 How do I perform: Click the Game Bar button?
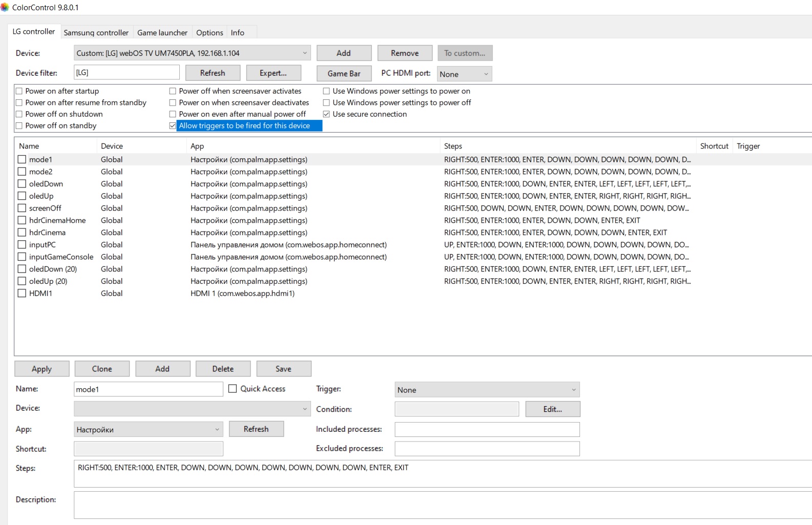[x=344, y=73]
